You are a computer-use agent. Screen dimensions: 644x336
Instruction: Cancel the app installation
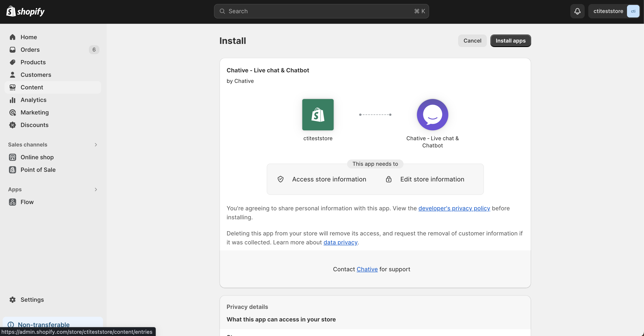coord(472,41)
